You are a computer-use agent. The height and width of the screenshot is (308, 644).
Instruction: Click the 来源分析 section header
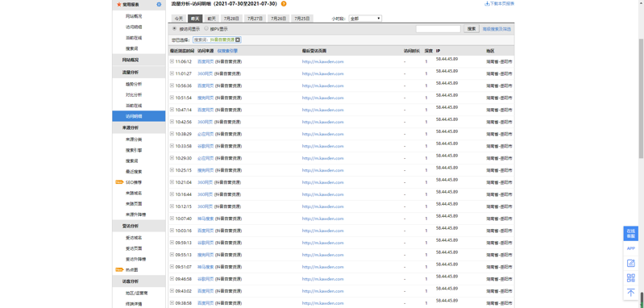pos(139,127)
